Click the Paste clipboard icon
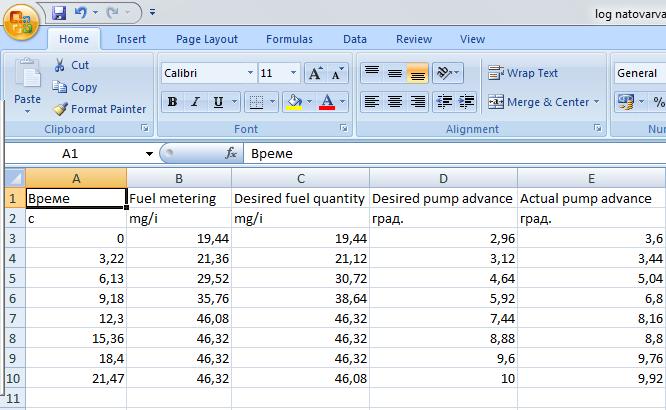The height and width of the screenshot is (410, 666). 27,76
